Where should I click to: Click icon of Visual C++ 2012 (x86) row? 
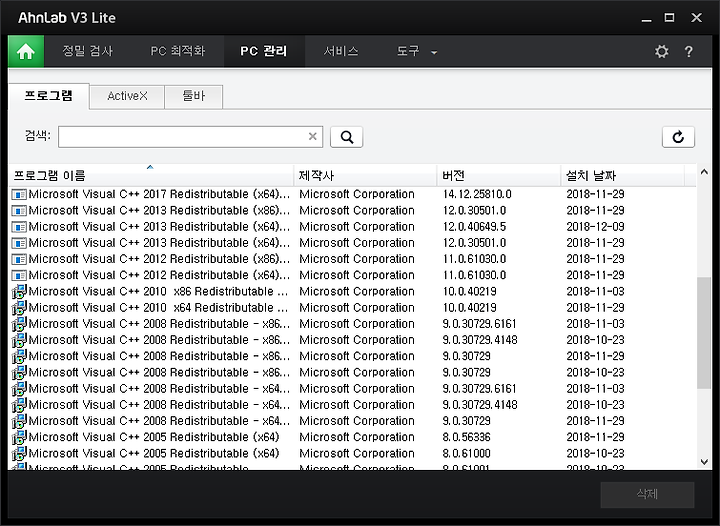(19, 259)
